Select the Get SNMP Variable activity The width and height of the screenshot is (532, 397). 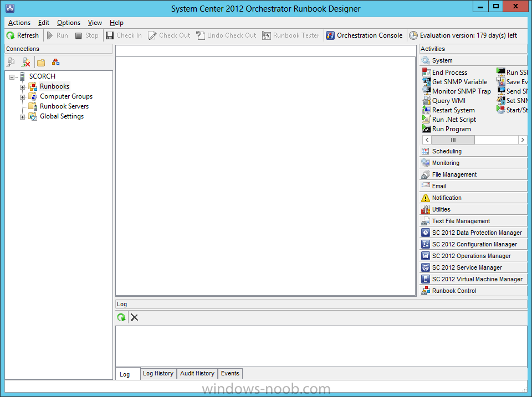pos(455,82)
